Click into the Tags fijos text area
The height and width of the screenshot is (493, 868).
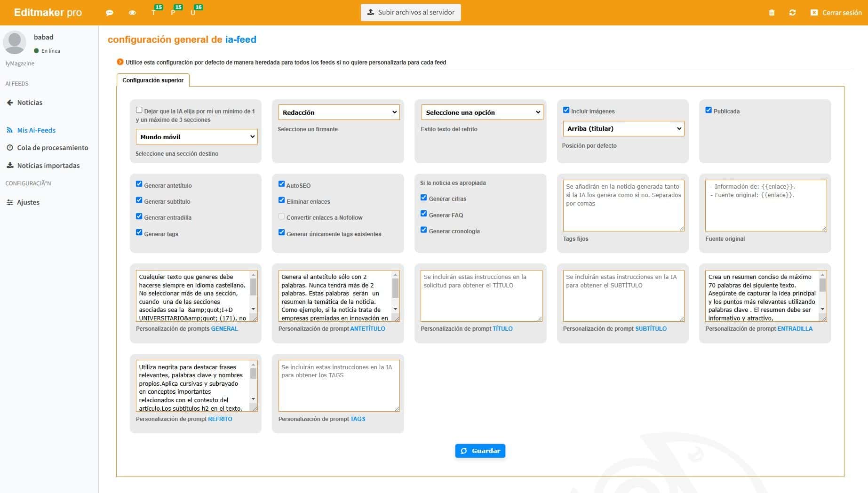[623, 206]
